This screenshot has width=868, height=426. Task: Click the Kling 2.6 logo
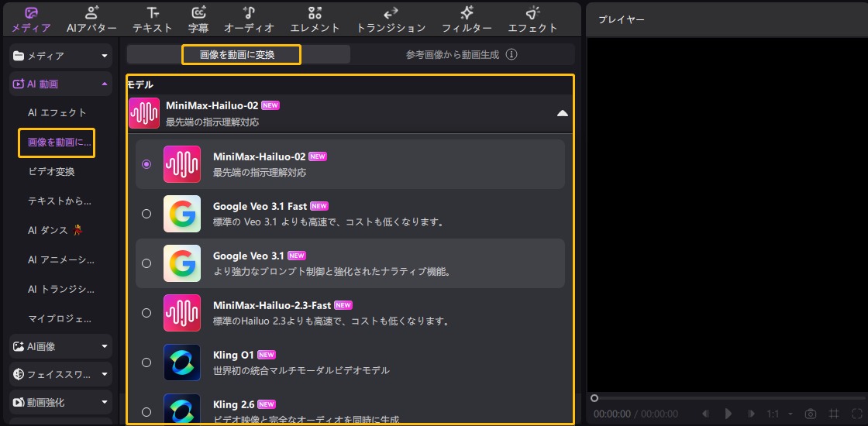click(182, 410)
